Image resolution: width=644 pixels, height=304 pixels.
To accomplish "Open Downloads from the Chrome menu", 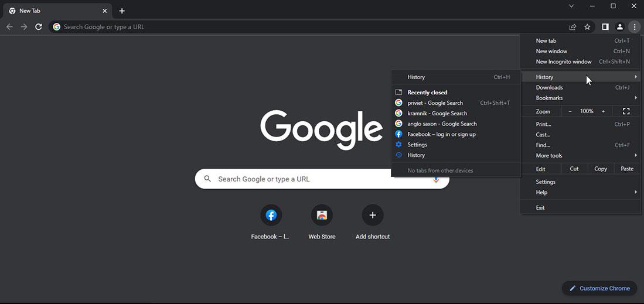I will tap(580, 87).
